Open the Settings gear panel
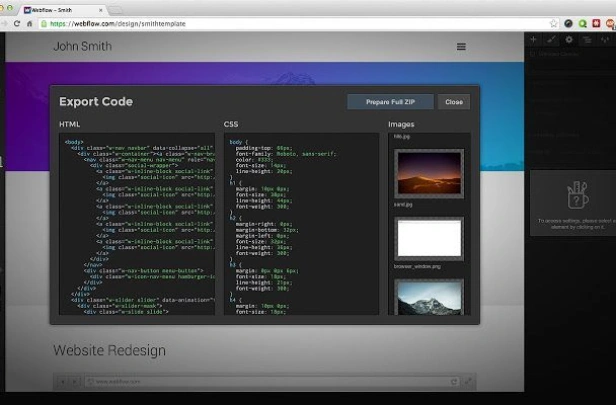This screenshot has height=405, width=616. click(569, 39)
